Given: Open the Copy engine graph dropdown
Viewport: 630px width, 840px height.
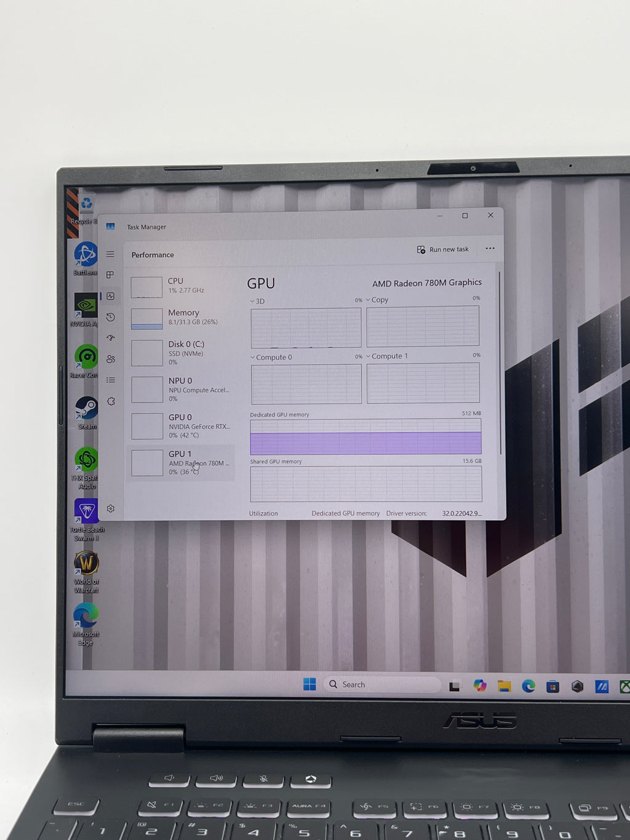Looking at the screenshot, I should pos(377,300).
